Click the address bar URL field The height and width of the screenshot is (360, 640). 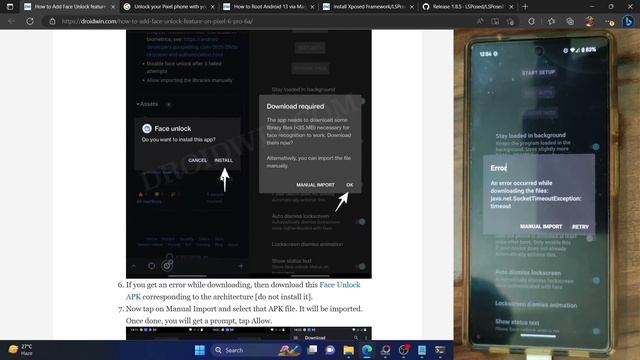tap(261, 21)
